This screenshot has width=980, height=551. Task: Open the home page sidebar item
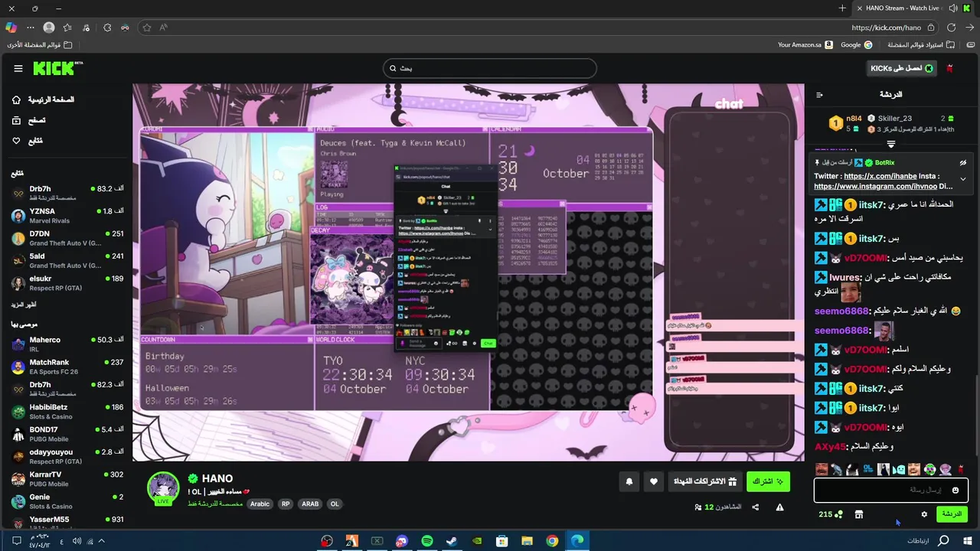[44, 99]
